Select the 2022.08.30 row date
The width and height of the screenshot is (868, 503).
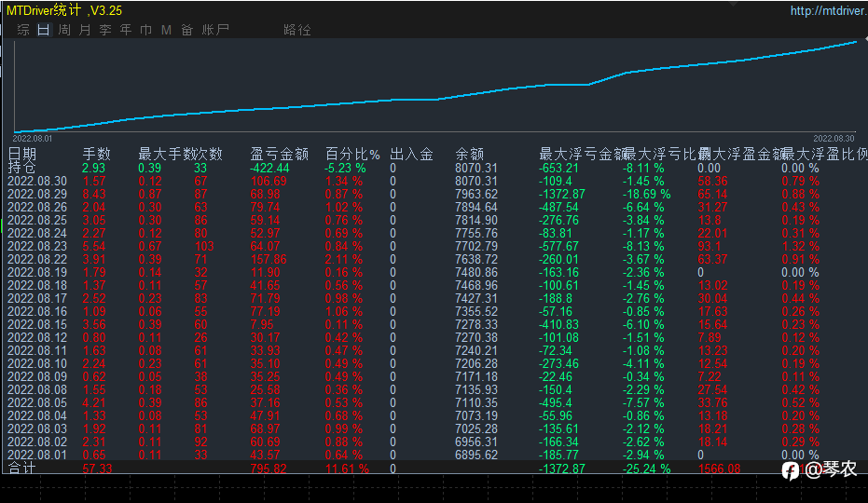coord(37,181)
